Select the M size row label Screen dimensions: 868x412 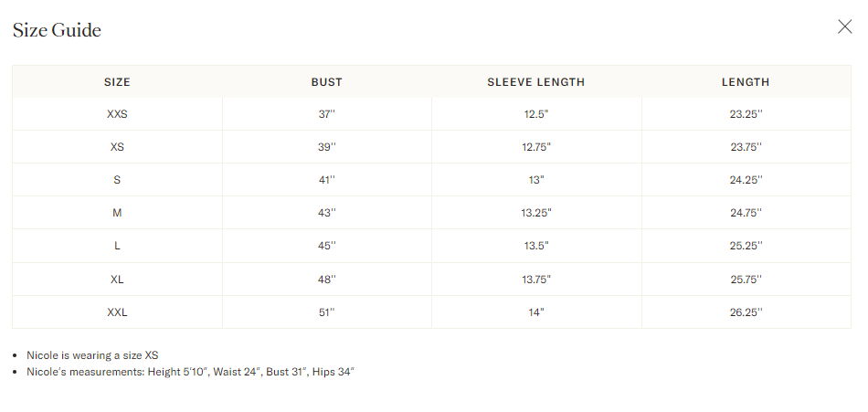coord(117,213)
